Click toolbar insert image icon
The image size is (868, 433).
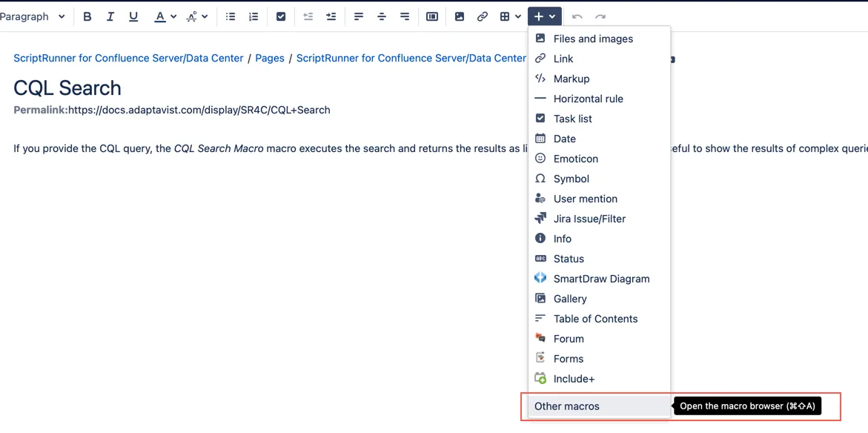pyautogui.click(x=460, y=16)
